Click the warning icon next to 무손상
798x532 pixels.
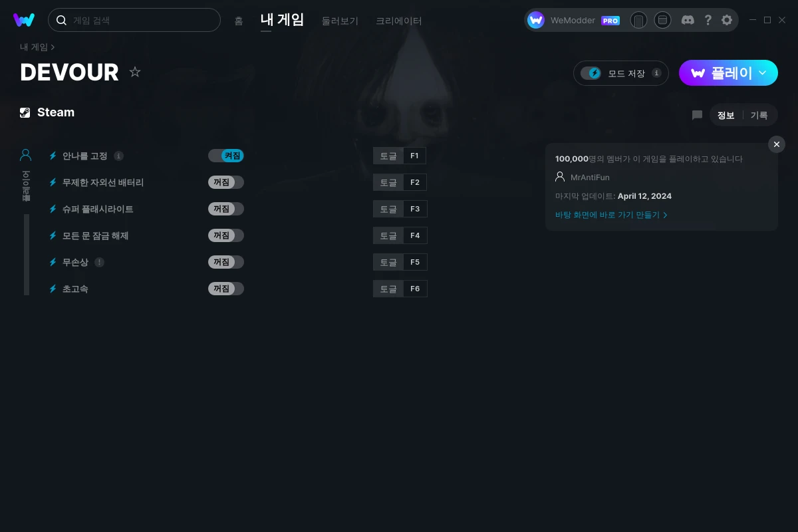[x=99, y=262]
